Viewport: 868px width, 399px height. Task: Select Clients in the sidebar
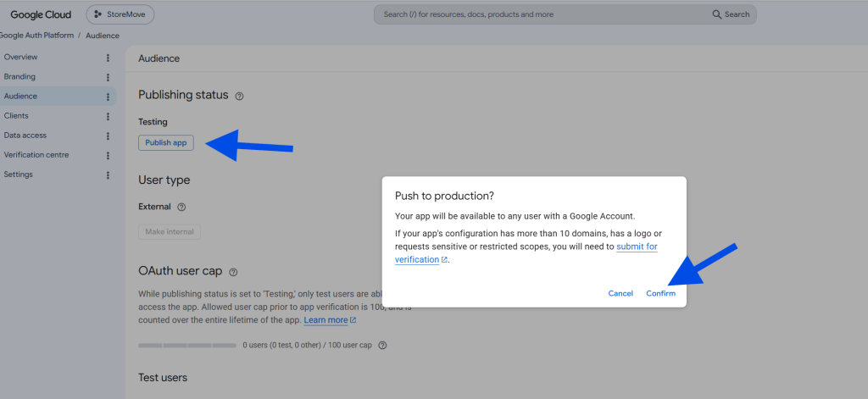(16, 116)
